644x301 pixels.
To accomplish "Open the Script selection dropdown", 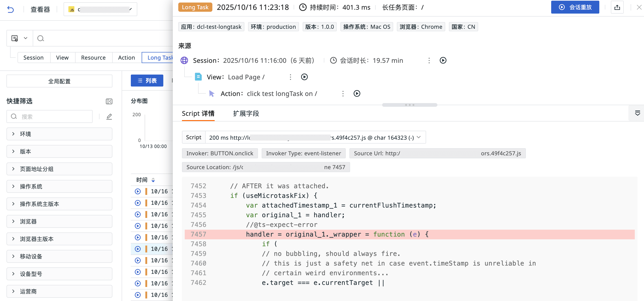I will 419,137.
